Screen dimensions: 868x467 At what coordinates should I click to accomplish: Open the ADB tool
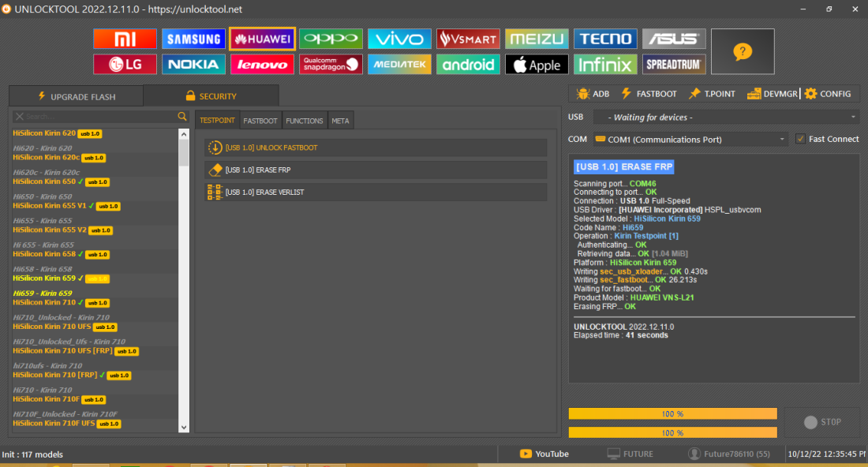tap(593, 94)
